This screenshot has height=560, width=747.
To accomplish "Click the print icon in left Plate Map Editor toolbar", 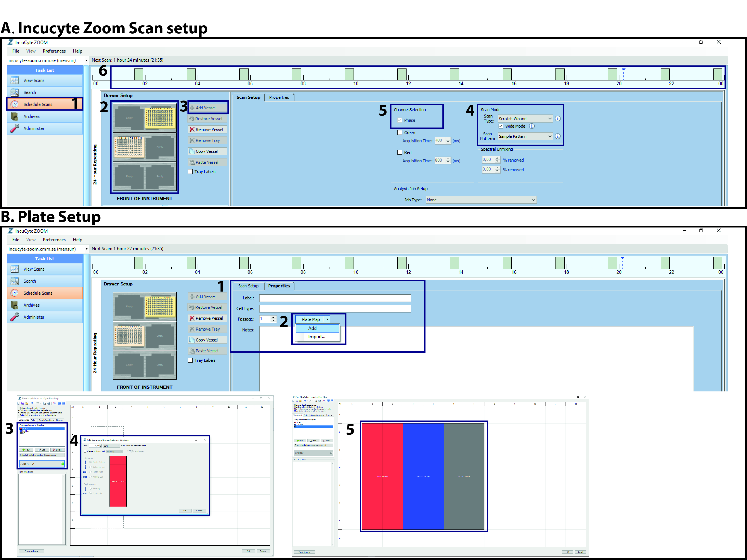I will point(49,403).
